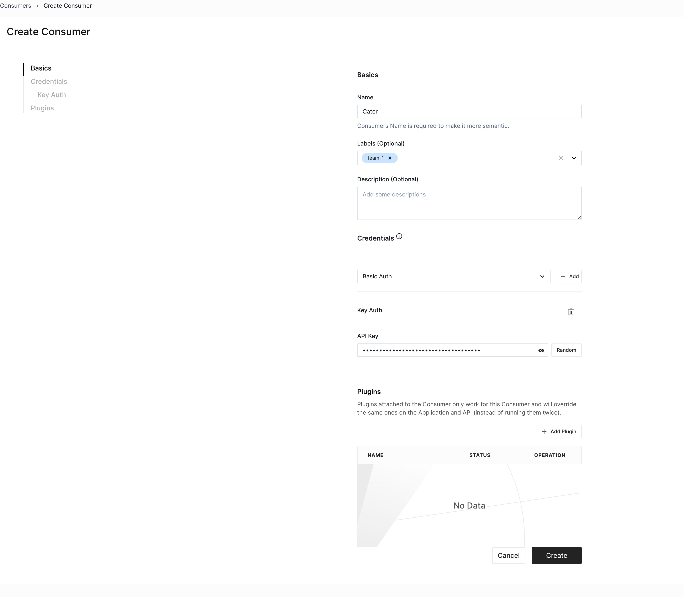Click the delete icon for Key Auth
This screenshot has height=616, width=684.
pyautogui.click(x=571, y=312)
